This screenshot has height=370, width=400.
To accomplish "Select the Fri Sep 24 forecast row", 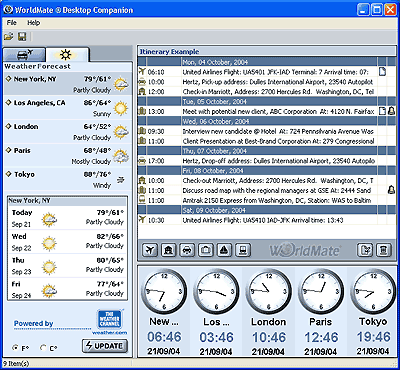I will point(67,289).
